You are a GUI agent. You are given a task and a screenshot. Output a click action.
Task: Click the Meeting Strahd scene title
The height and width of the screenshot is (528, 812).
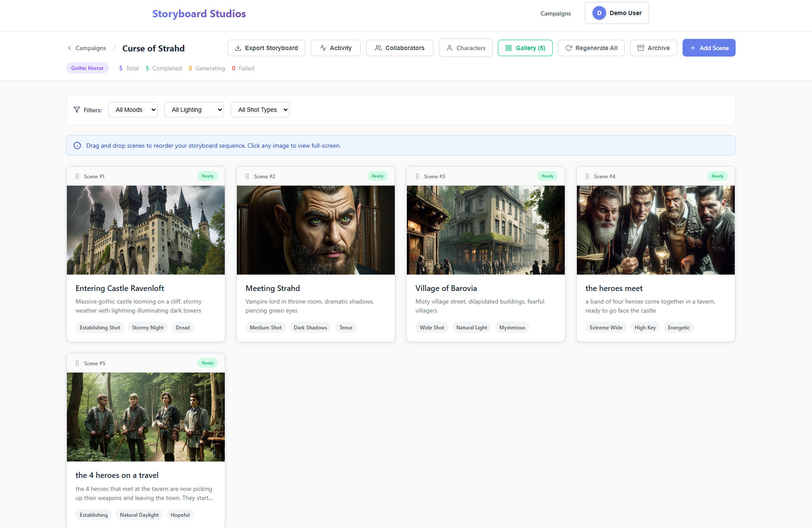coord(273,288)
